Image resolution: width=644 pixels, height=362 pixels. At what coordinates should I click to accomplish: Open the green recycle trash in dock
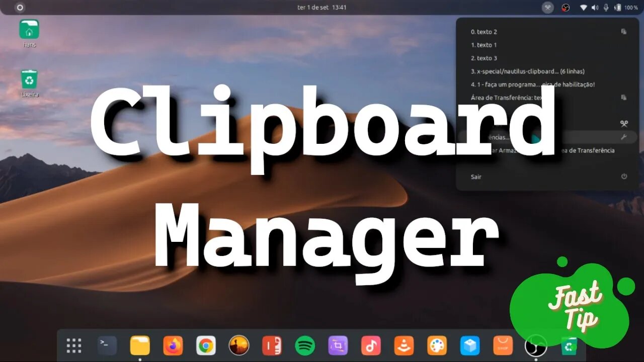click(x=569, y=345)
